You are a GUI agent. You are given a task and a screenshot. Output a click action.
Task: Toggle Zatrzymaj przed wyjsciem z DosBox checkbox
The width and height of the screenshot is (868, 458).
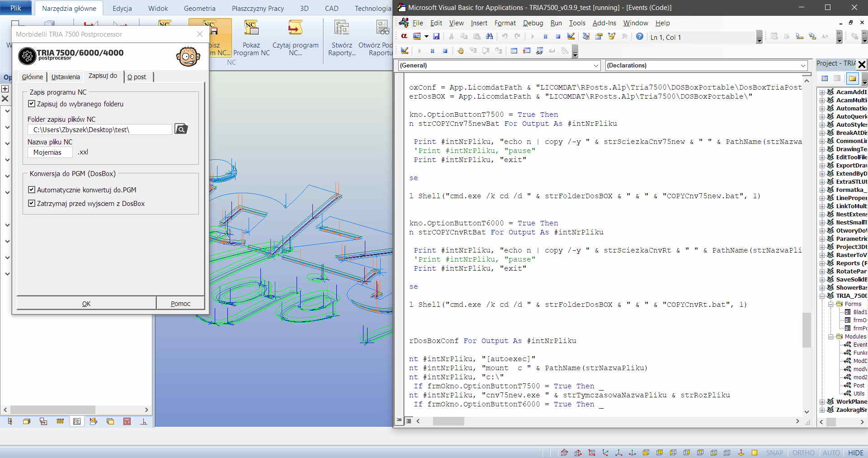pos(32,203)
